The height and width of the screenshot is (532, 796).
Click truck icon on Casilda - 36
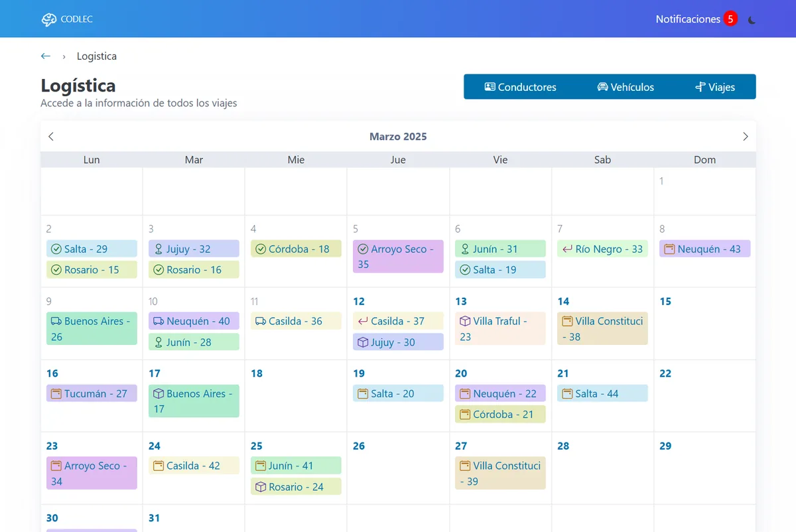tap(261, 321)
